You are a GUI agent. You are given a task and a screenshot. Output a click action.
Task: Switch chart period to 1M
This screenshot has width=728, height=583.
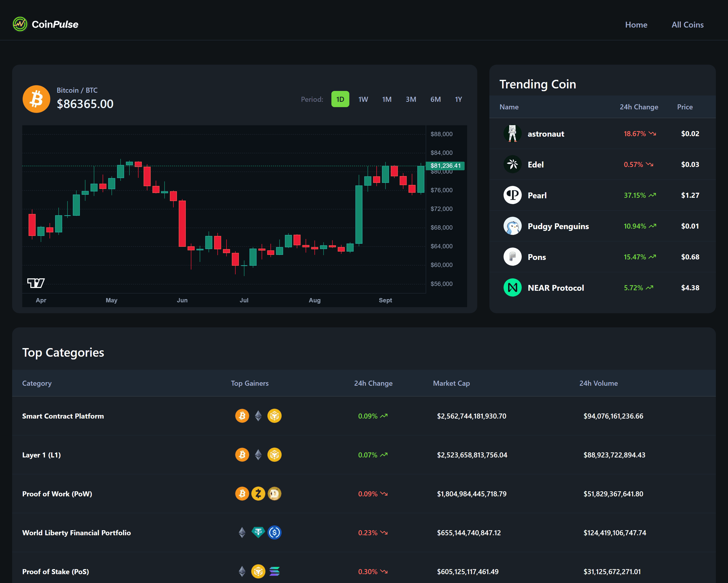click(x=386, y=99)
